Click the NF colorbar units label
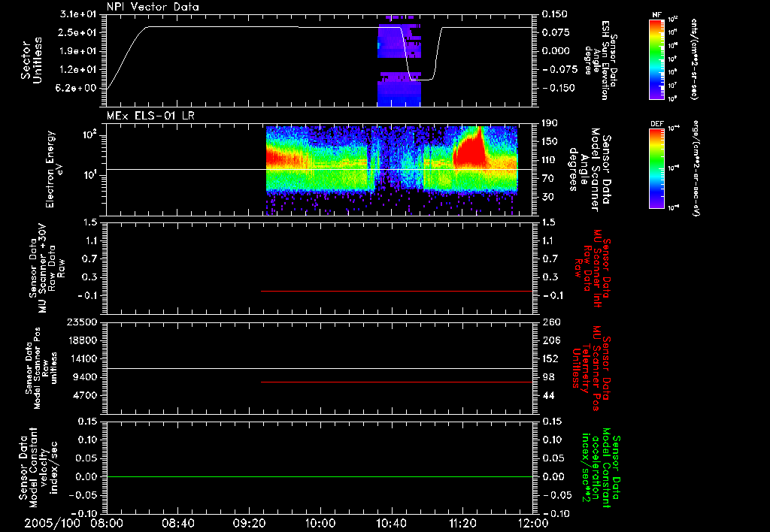770x532 pixels. [x=693, y=59]
